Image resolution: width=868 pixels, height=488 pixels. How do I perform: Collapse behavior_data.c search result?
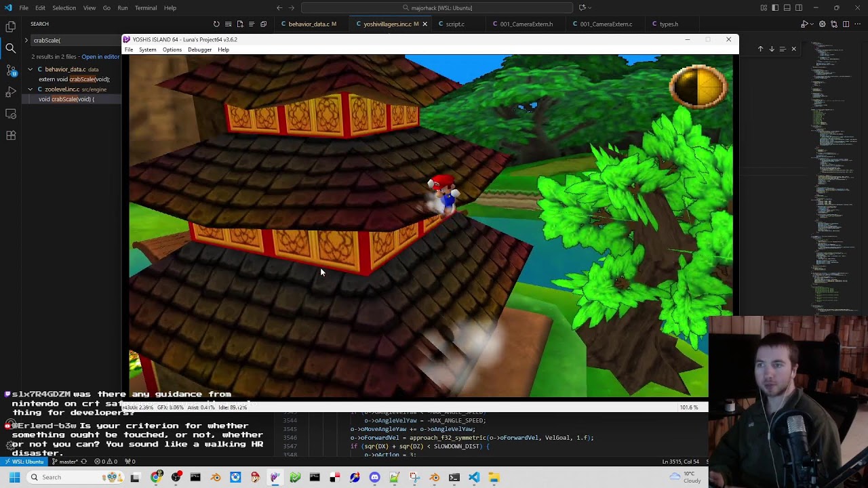coord(30,69)
